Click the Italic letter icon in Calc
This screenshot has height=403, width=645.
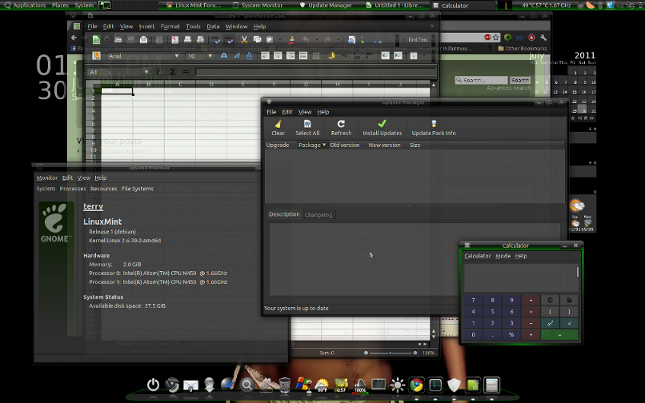[x=237, y=56]
